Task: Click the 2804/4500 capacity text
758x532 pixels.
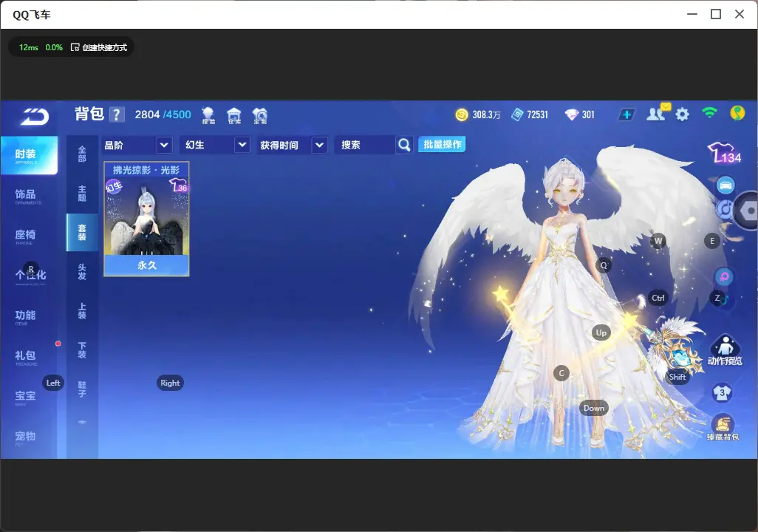Action: click(163, 115)
